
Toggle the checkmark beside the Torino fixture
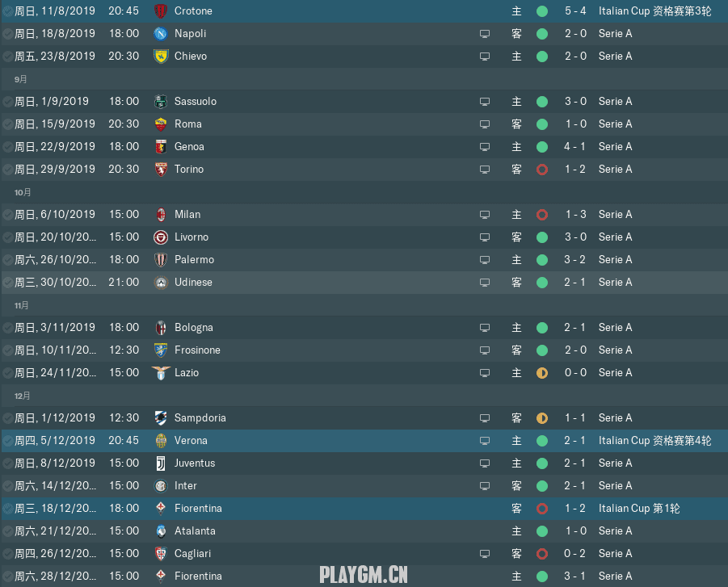coord(8,170)
